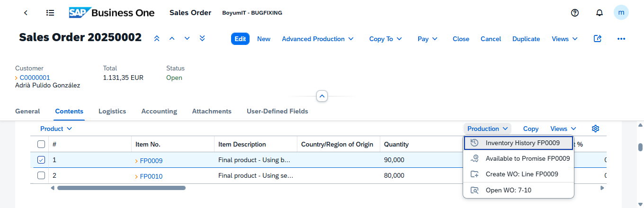Click the Close button in toolbar
Image resolution: width=644 pixels, height=208 pixels.
461,39
